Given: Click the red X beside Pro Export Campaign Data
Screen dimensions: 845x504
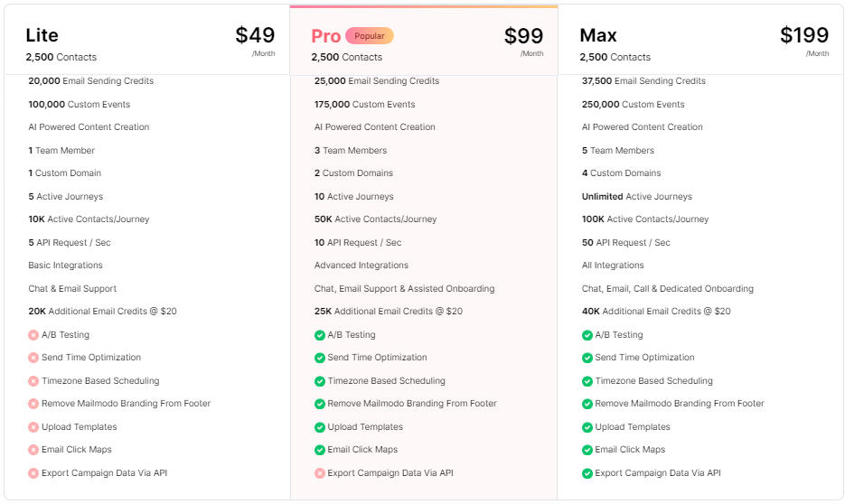Looking at the screenshot, I should tap(320, 473).
